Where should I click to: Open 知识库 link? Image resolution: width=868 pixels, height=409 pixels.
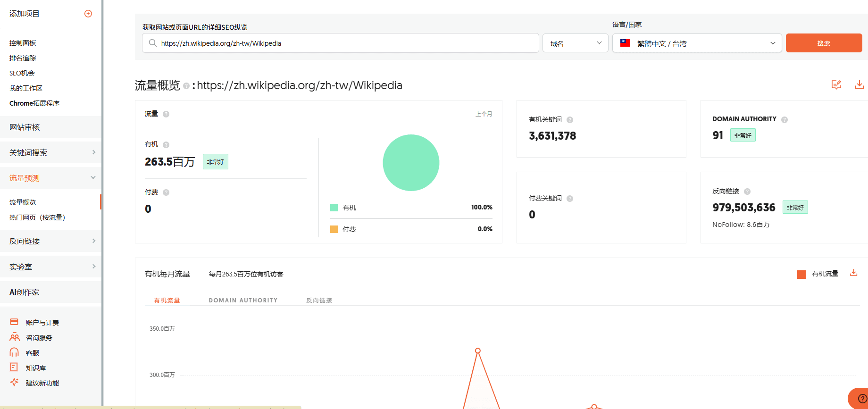[36, 368]
